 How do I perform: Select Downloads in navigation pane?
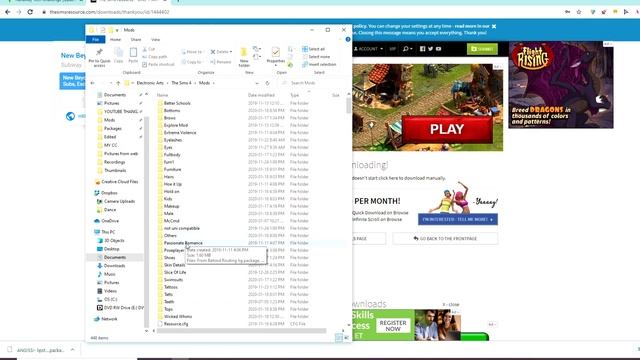click(114, 266)
